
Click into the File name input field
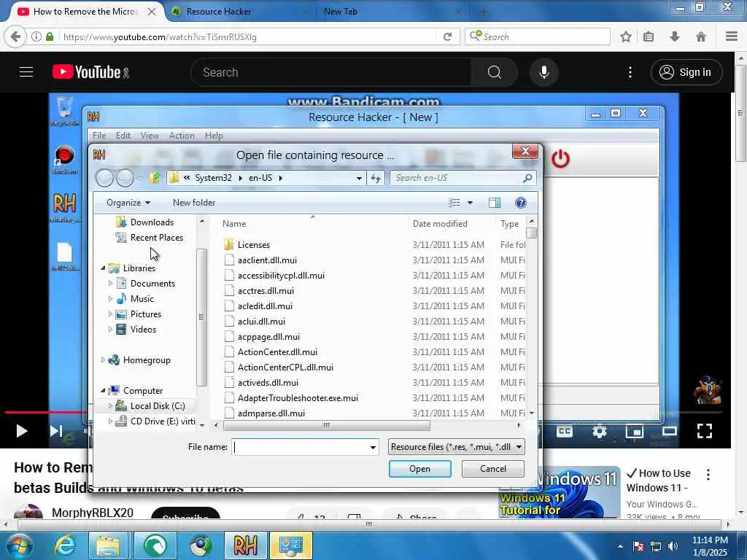pyautogui.click(x=300, y=447)
